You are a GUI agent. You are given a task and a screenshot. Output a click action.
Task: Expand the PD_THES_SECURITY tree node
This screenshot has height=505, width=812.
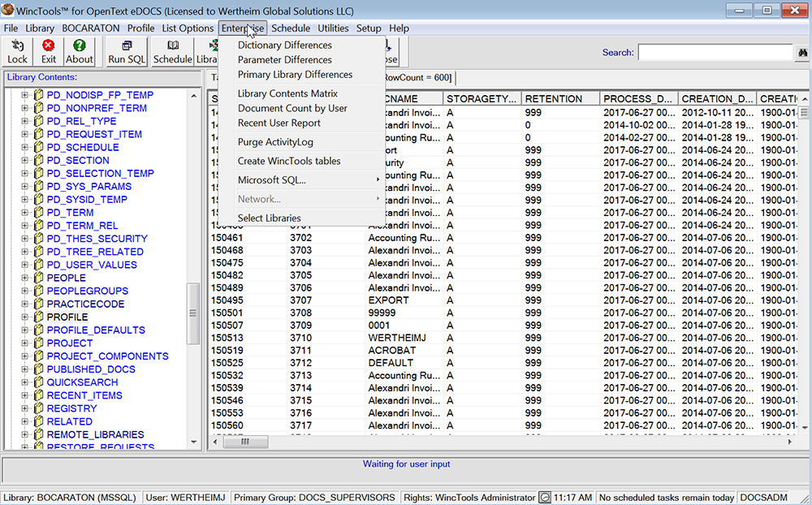[x=24, y=238]
